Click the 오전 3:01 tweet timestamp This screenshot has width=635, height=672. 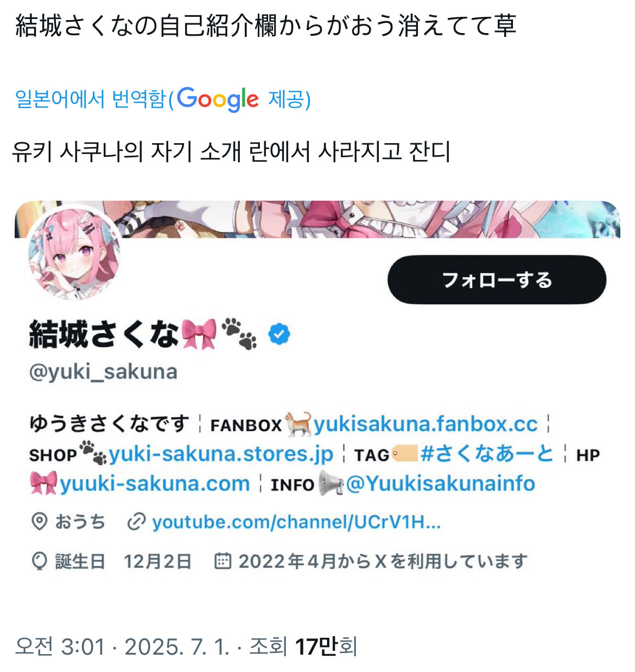(x=60, y=646)
